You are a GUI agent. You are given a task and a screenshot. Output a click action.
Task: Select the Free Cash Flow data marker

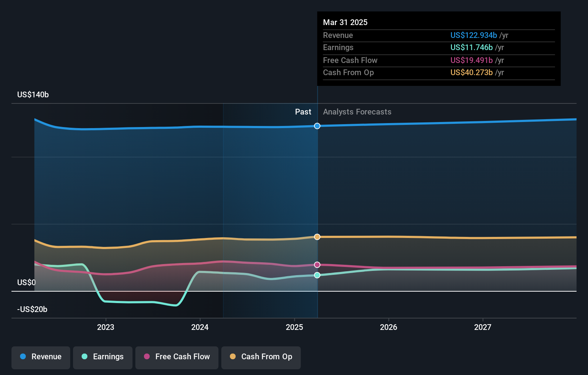coord(317,265)
